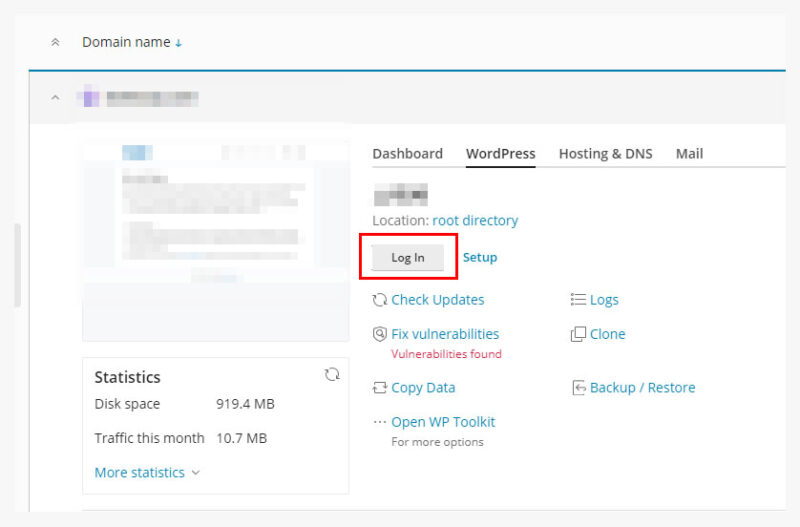
Task: Click the Copy Data icon
Action: coord(379,388)
